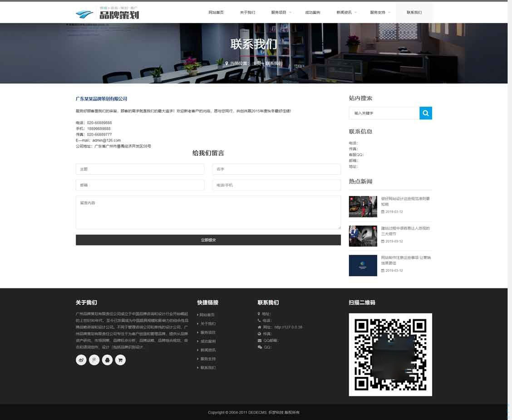
Task: Click the 服务项目 quick link in footer
Action: pyautogui.click(x=208, y=332)
